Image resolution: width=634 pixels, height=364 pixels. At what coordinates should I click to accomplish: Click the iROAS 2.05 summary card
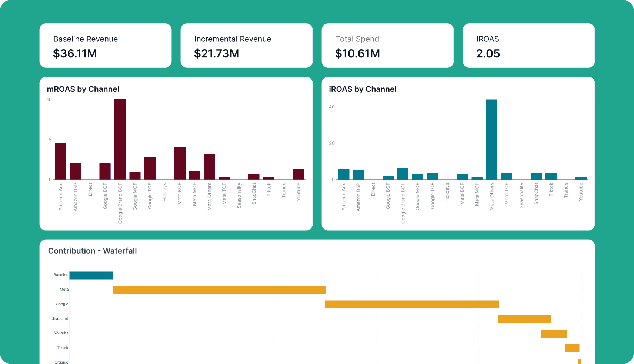[528, 46]
